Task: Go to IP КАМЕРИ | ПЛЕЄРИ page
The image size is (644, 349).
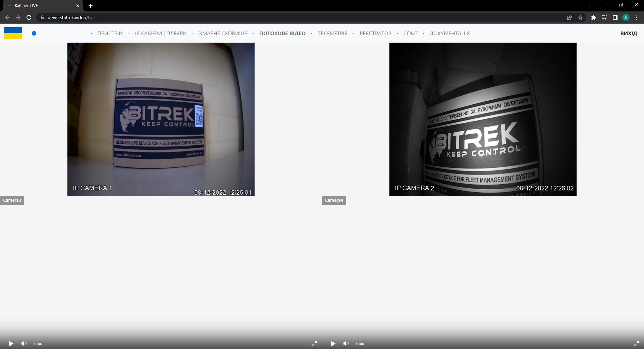Action: coord(161,34)
